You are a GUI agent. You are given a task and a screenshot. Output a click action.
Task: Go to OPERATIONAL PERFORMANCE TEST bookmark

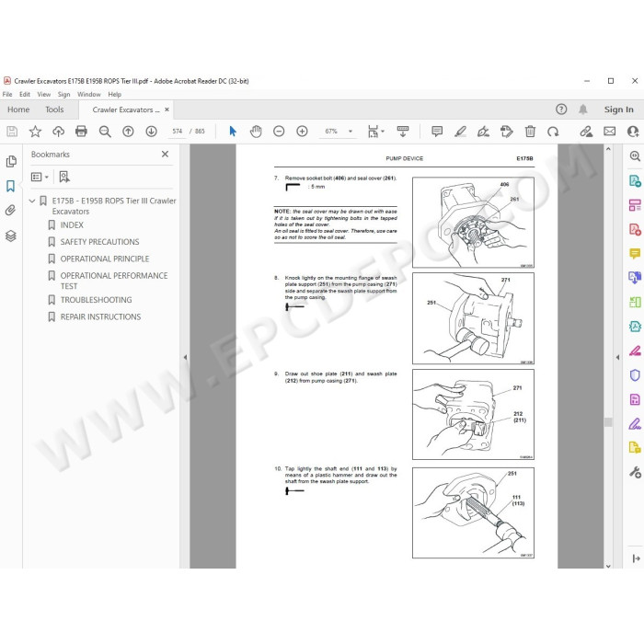[114, 281]
